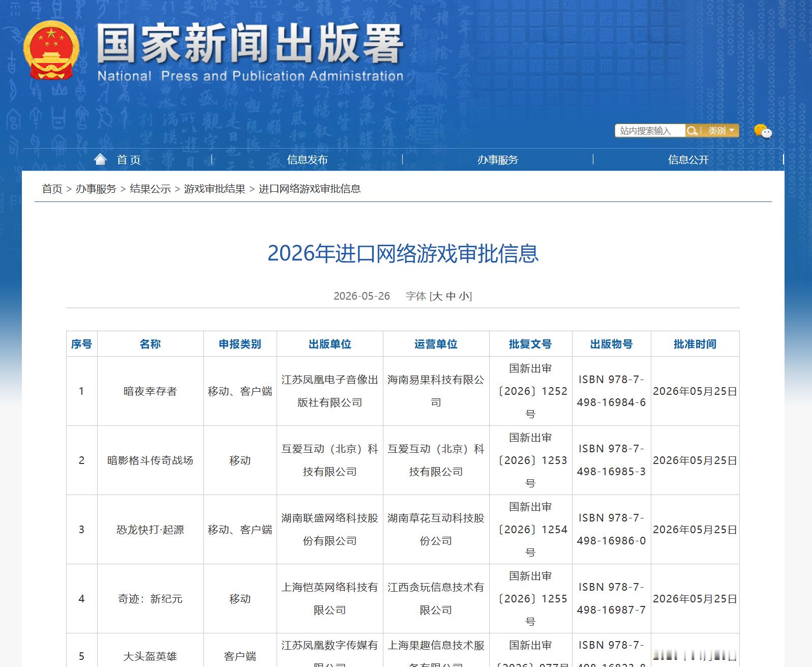Click the 序号 column header
The height and width of the screenshot is (667, 812).
pyautogui.click(x=81, y=344)
